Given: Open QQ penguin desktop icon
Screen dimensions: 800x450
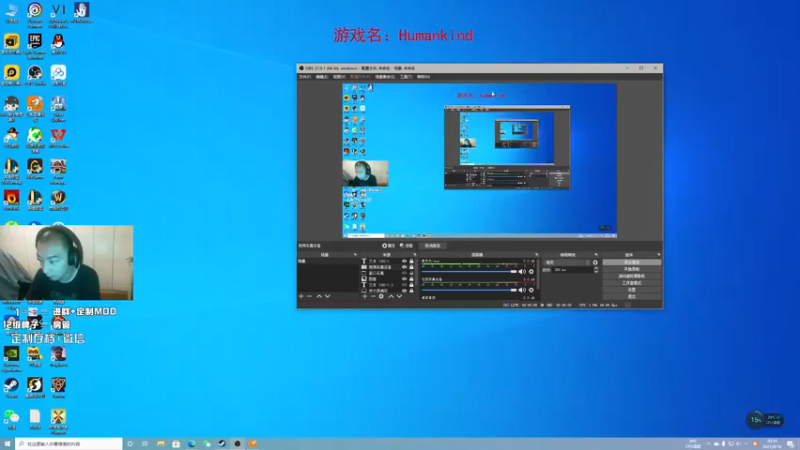Looking at the screenshot, I should coord(58,44).
